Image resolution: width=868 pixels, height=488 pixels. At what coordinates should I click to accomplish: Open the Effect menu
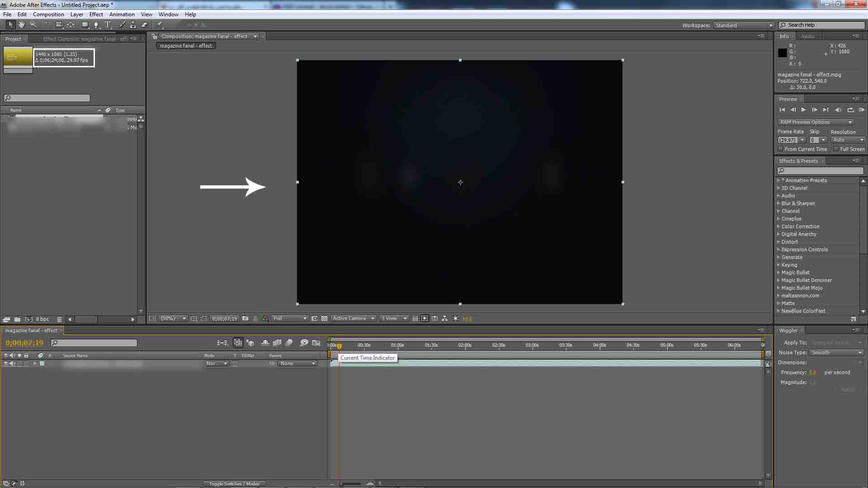point(96,14)
